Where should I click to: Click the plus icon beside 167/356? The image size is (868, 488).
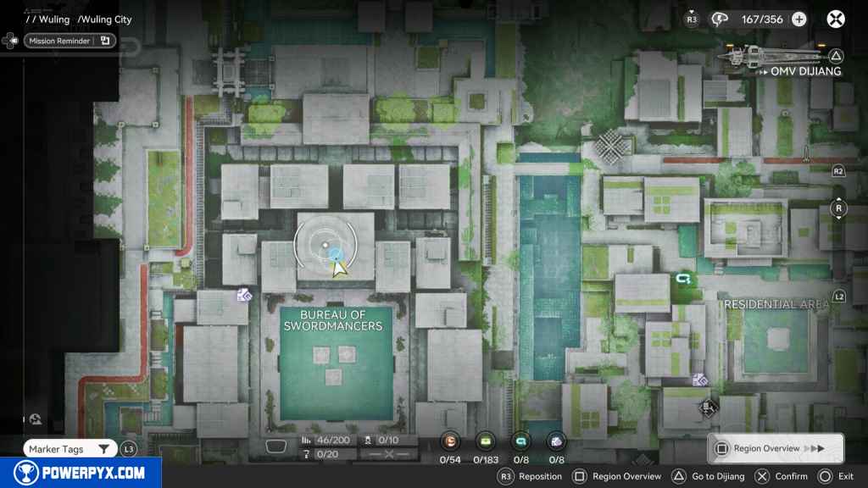[798, 19]
